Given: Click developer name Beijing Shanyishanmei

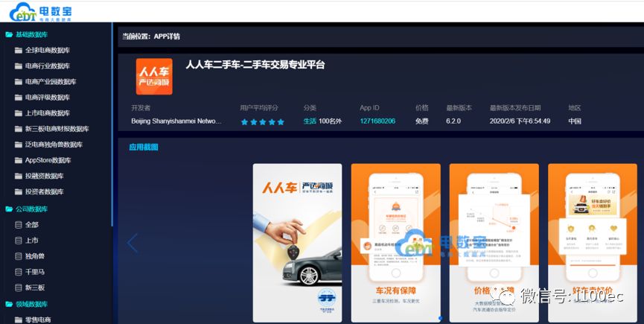Looking at the screenshot, I should click(176, 121).
